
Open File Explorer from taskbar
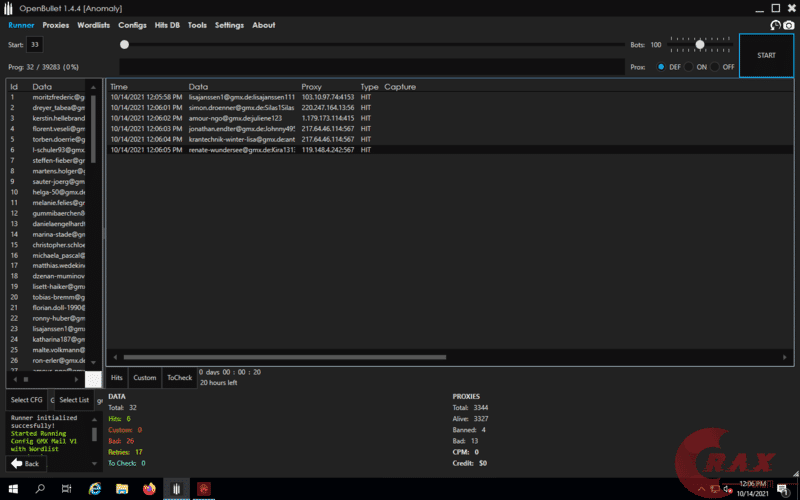pos(122,489)
